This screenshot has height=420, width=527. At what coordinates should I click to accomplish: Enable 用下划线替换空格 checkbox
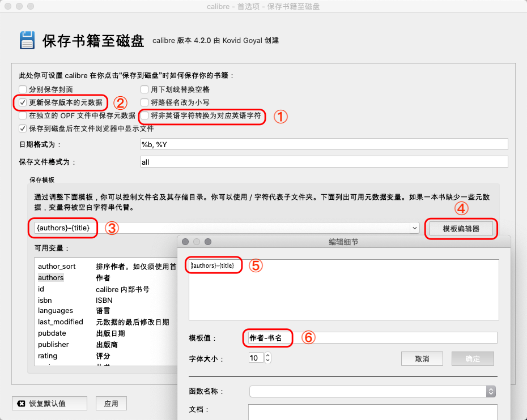tap(144, 89)
